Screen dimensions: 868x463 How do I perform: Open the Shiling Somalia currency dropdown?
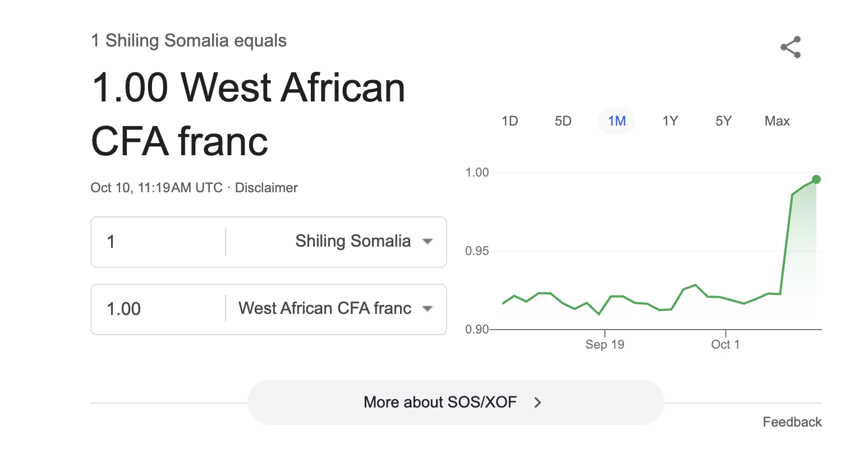(353, 242)
